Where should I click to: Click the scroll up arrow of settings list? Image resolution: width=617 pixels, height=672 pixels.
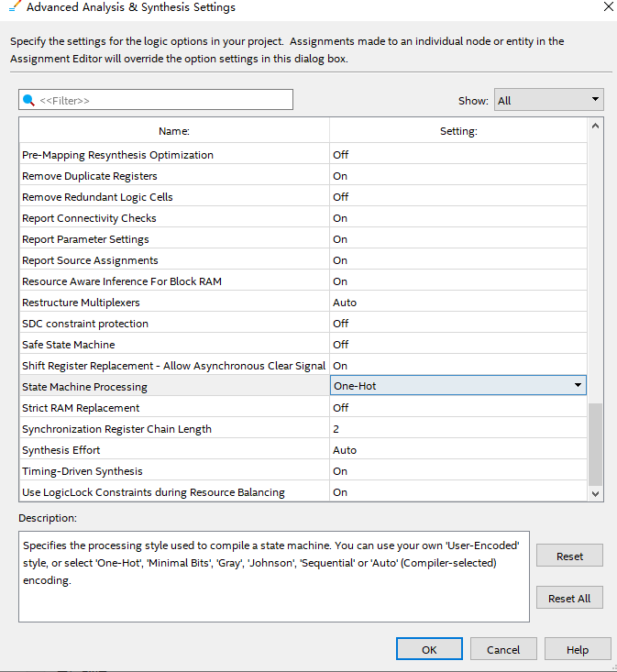coord(595,127)
